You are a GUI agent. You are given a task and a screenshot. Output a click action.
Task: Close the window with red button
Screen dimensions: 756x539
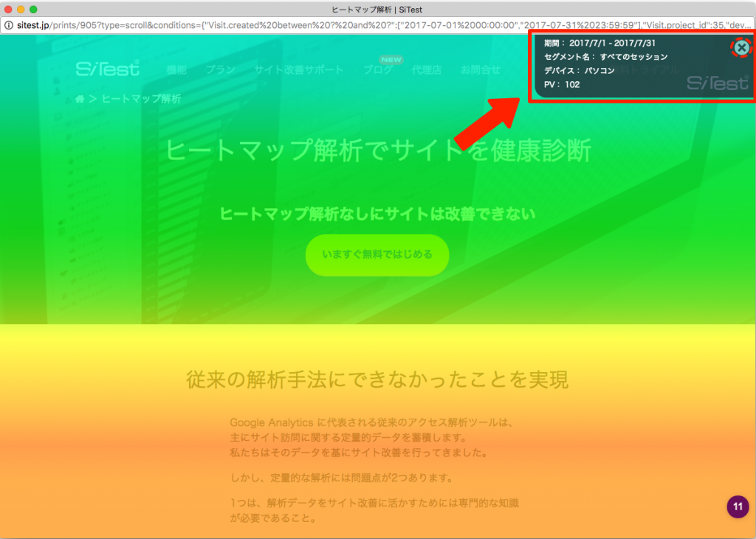pyautogui.click(x=8, y=9)
